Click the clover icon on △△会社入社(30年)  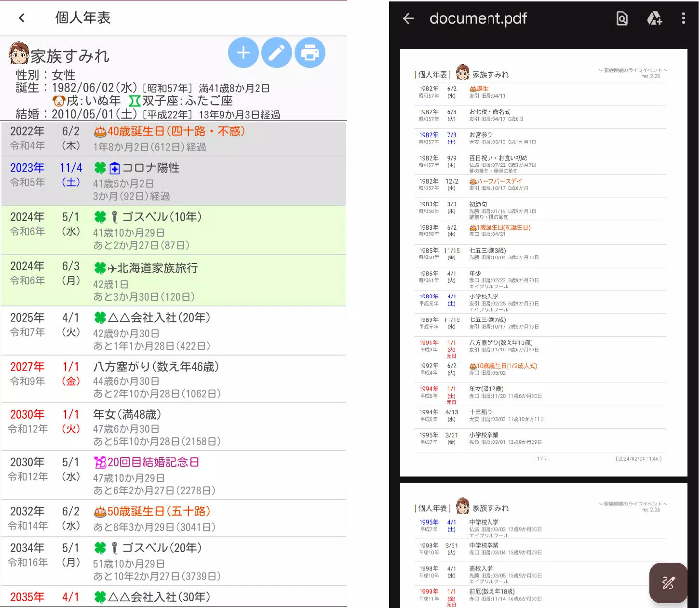point(100,597)
